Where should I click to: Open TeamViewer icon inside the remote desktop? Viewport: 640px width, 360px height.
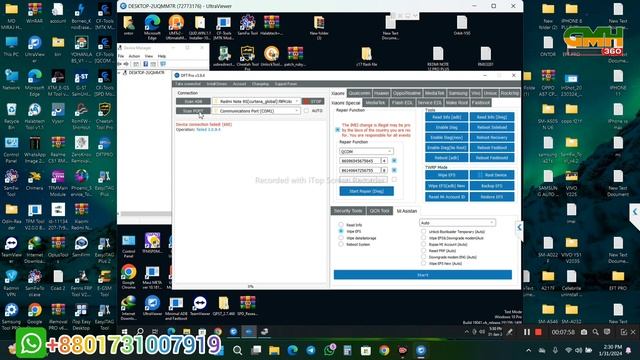point(200,307)
